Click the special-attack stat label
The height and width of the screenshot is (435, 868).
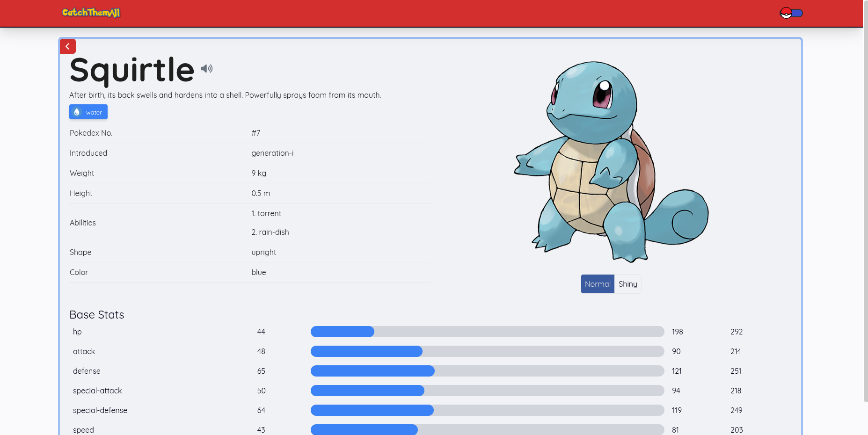tap(97, 391)
